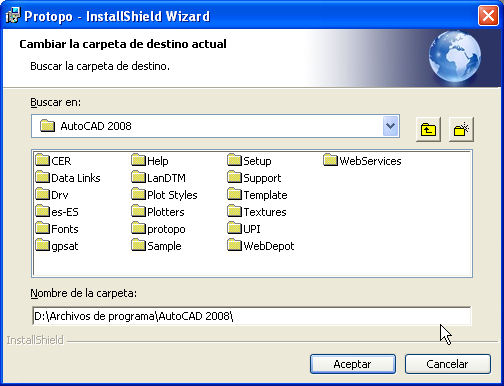Select the Setup folder

click(x=249, y=161)
